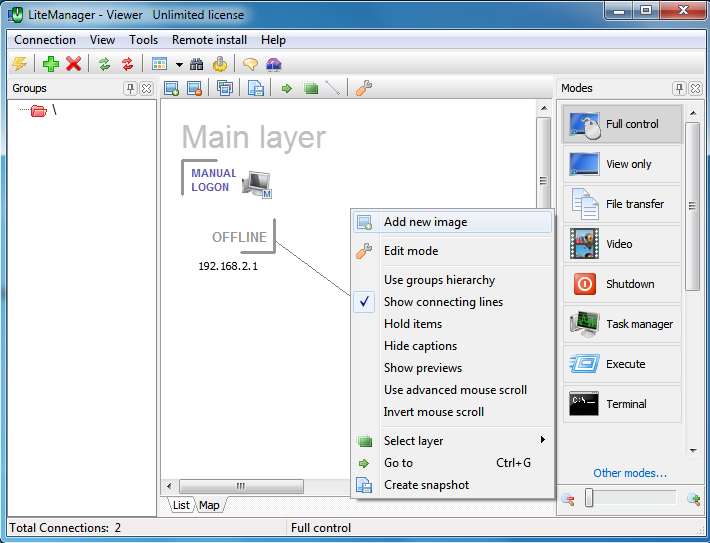Select File transfer mode

tap(622, 204)
